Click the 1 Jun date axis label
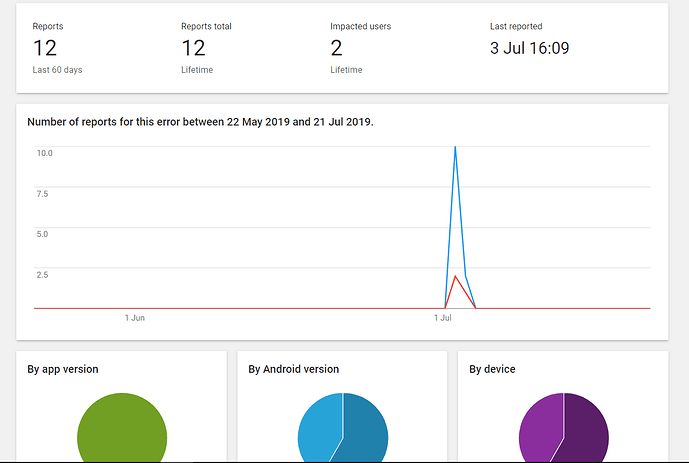 coord(135,317)
